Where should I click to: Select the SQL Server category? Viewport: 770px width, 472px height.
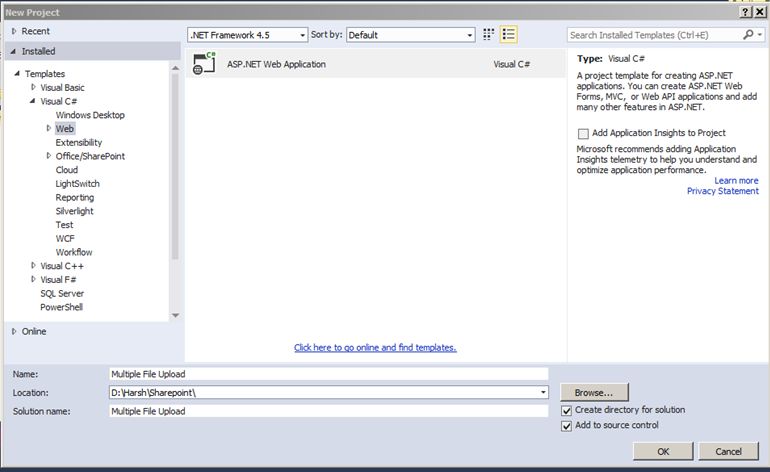[x=62, y=293]
